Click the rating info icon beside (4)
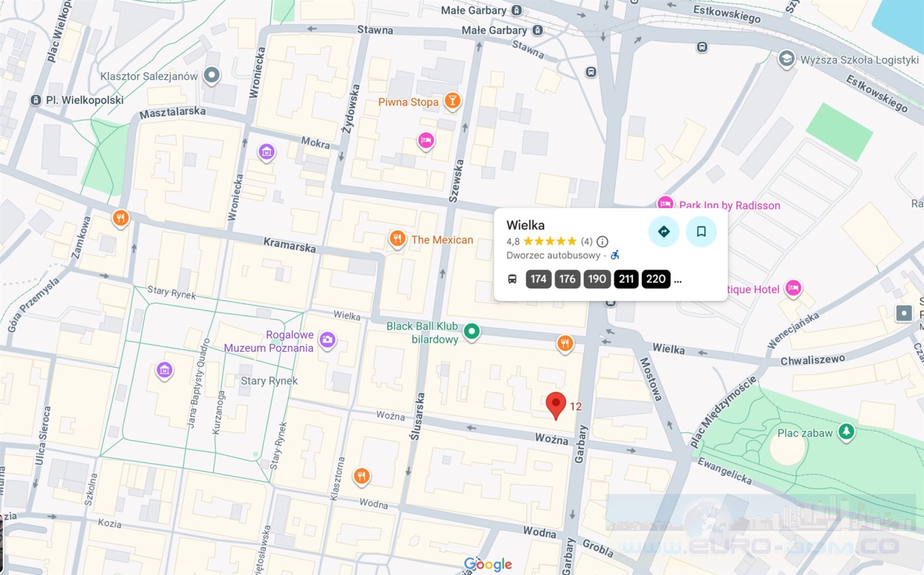Screen dimensions: 924x575 [x=602, y=241]
